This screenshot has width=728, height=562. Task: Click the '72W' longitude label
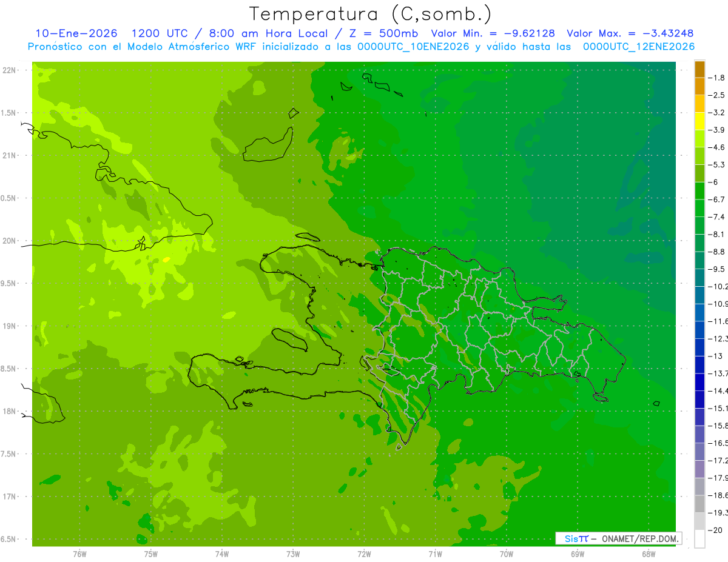coord(364,554)
